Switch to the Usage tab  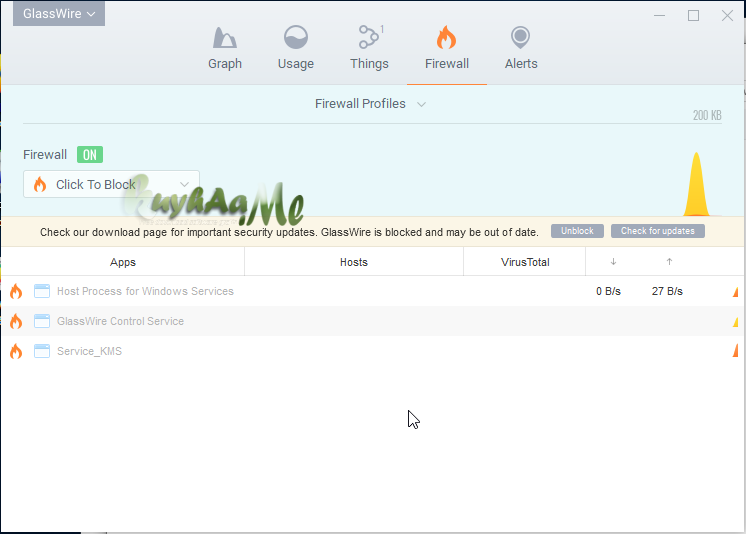coord(295,48)
